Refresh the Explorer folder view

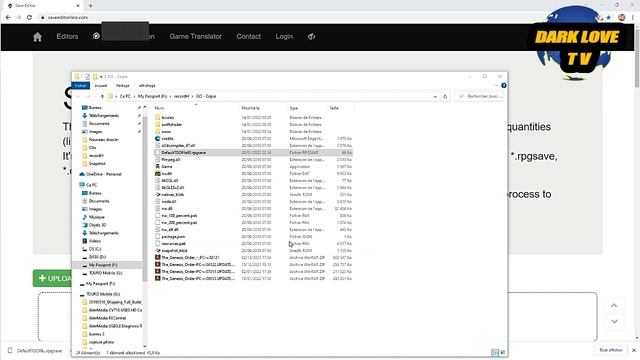click(445, 97)
